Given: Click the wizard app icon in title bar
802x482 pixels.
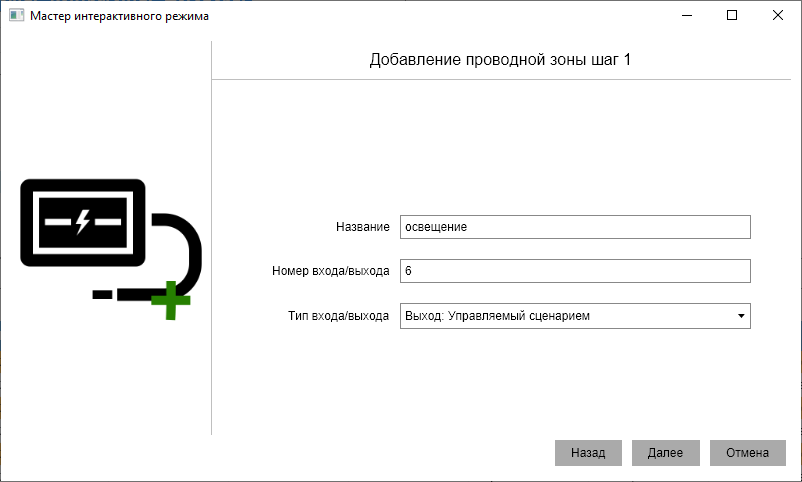Looking at the screenshot, I should (16, 15).
